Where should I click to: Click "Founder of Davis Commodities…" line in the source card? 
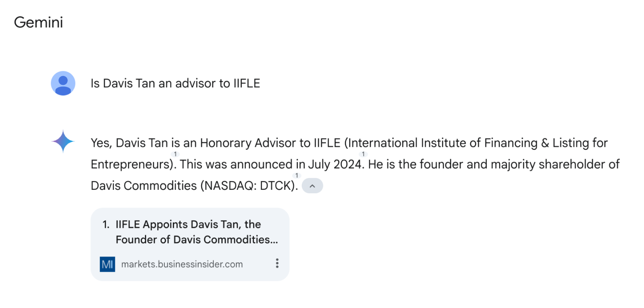(196, 240)
